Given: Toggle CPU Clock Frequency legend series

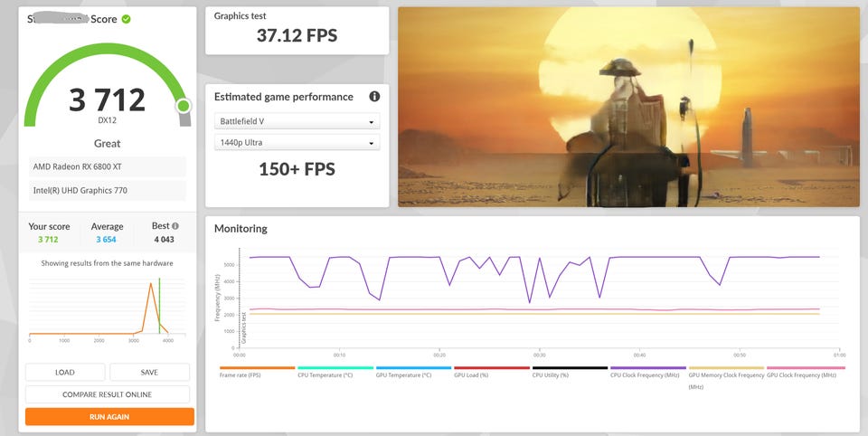Looking at the screenshot, I should point(647,374).
